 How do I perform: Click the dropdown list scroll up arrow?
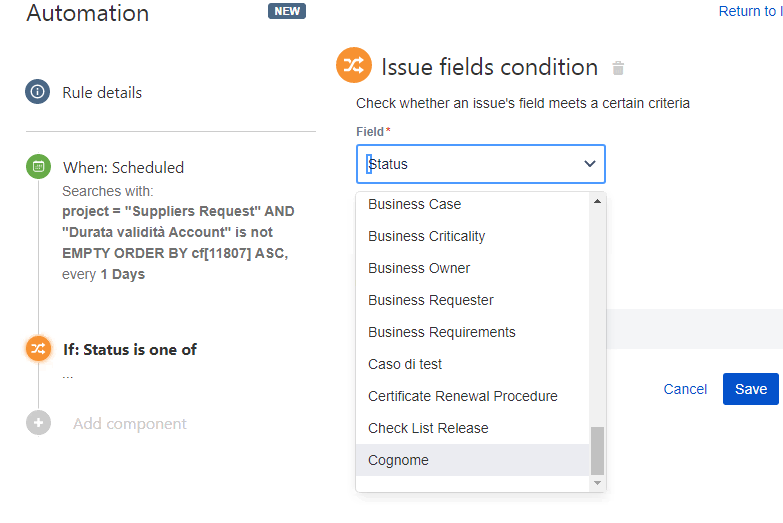[x=597, y=201]
